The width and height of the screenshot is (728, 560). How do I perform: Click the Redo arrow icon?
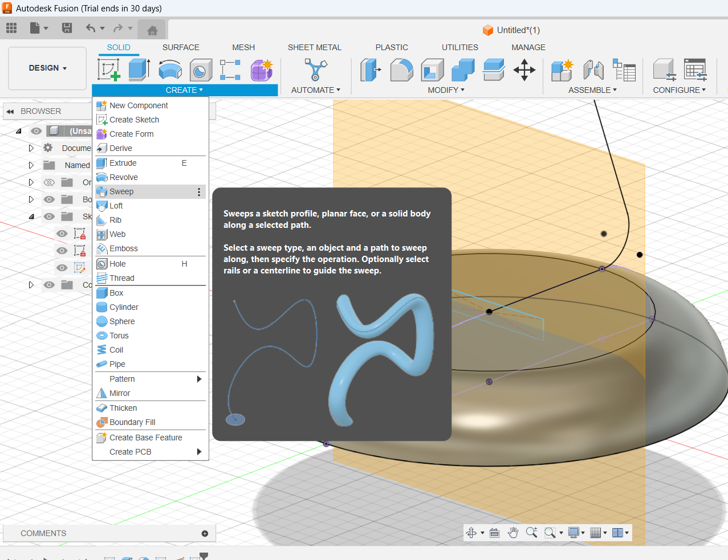pos(118,28)
